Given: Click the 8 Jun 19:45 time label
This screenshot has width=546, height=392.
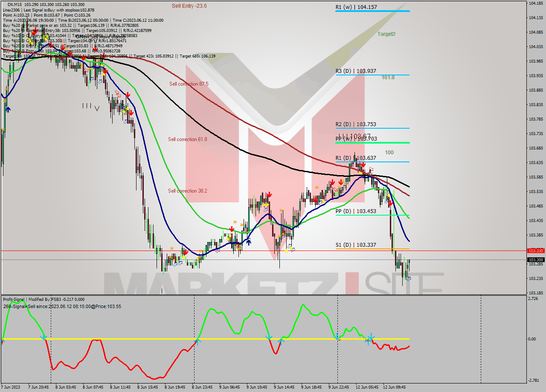Looking at the screenshot, I should 175,387.
